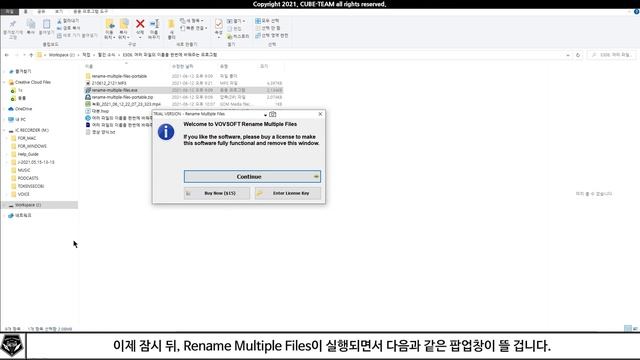640x360 pixels.
Task: Click the Copy path (경로 복사) item
Action: tap(69, 28)
